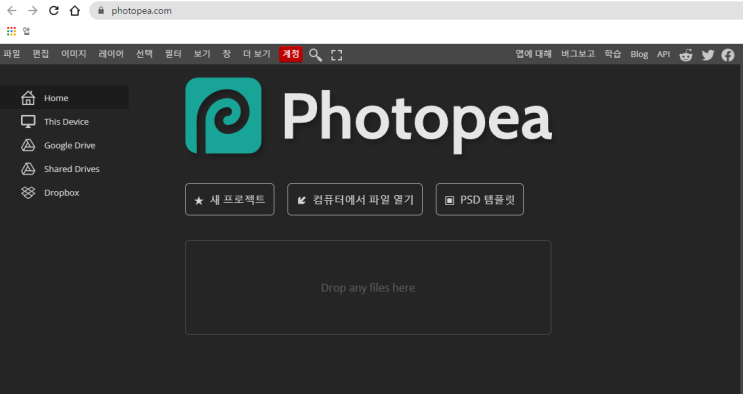Select This Device in the sidebar
This screenshot has width=743, height=394.
pos(64,121)
